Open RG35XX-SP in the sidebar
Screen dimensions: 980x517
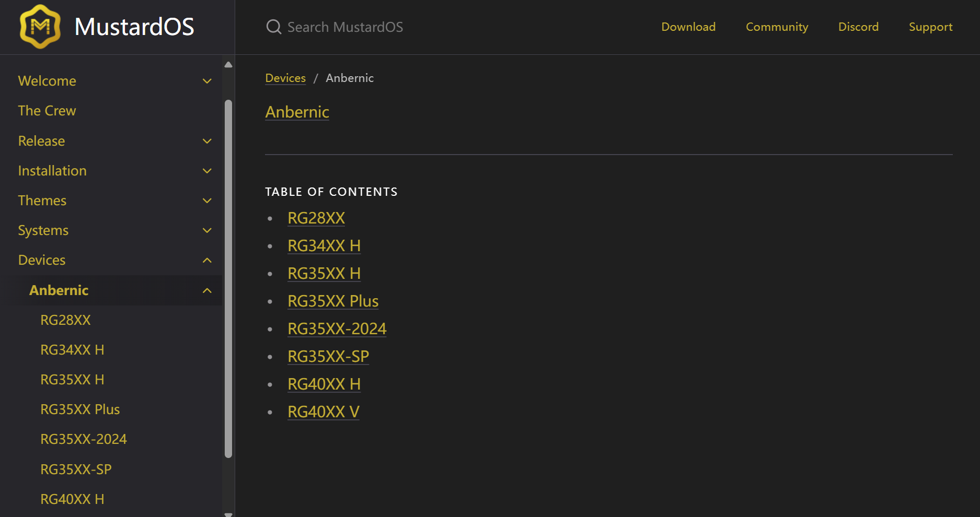tap(76, 469)
